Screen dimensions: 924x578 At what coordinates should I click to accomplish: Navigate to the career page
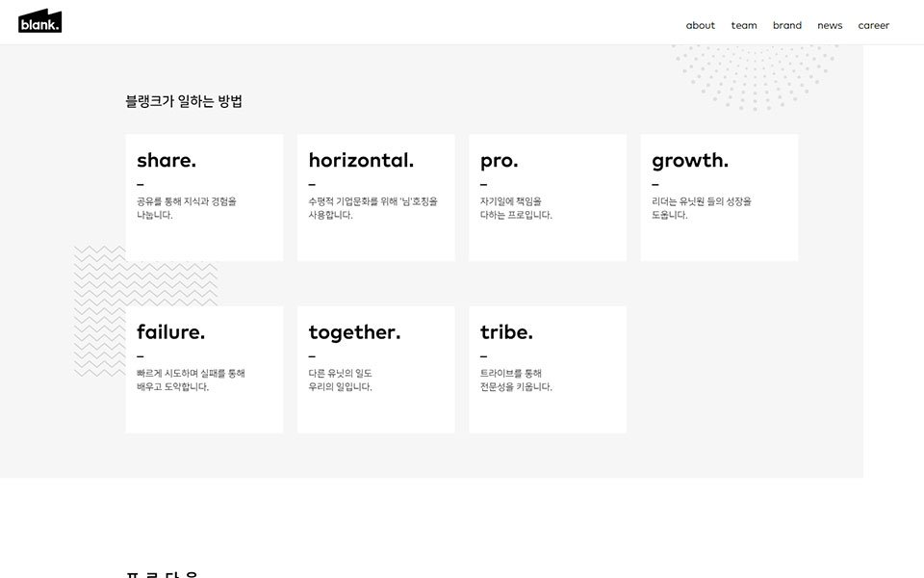click(x=874, y=25)
